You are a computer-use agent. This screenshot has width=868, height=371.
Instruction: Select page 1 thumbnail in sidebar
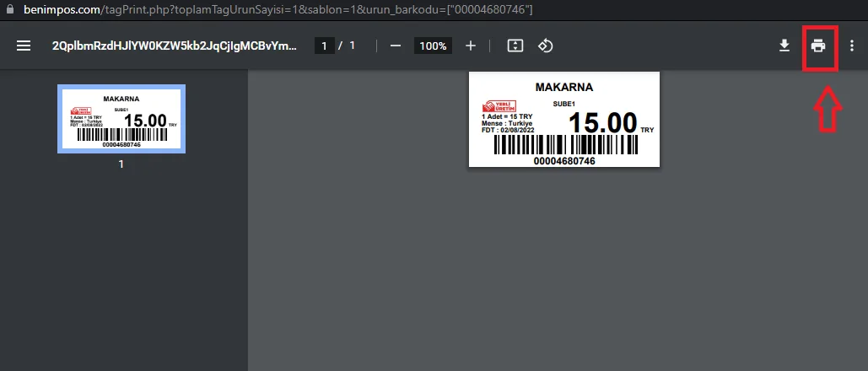coord(121,119)
